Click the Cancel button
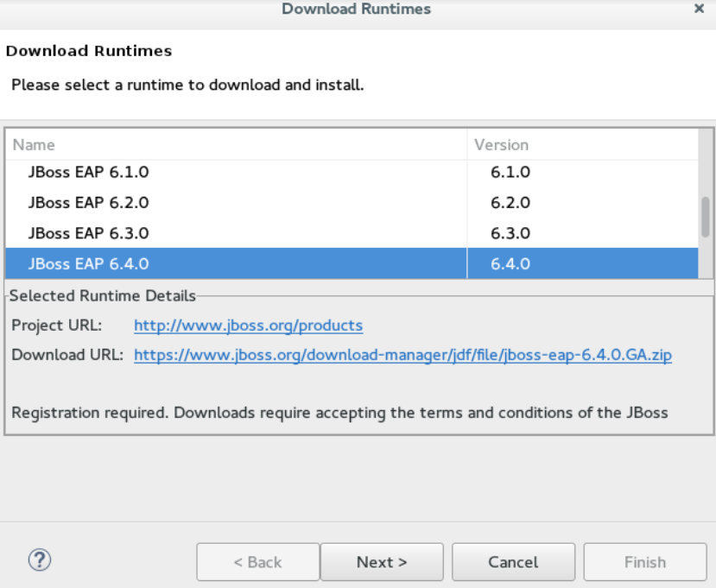 coord(513,562)
